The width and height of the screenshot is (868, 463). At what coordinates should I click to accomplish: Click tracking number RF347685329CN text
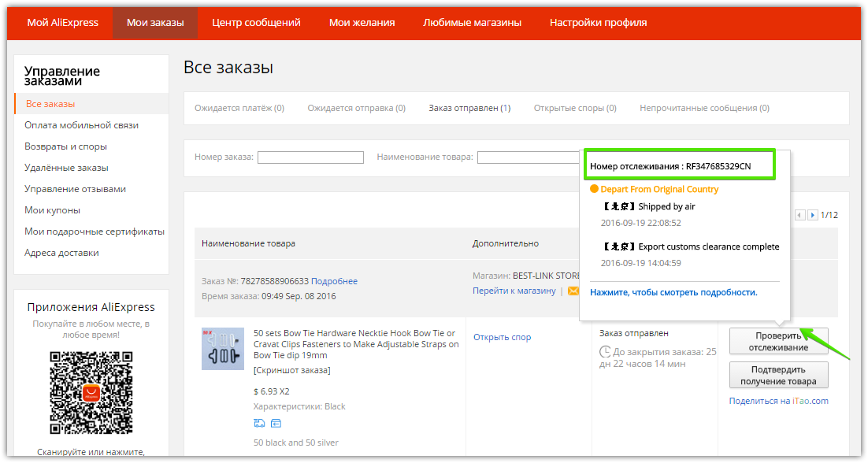pos(718,166)
